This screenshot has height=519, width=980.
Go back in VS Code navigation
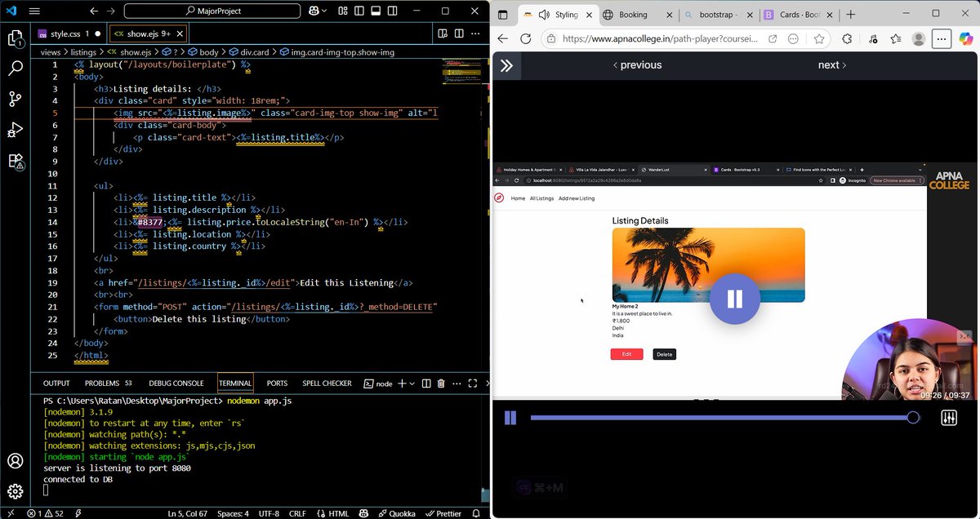pyautogui.click(x=94, y=11)
